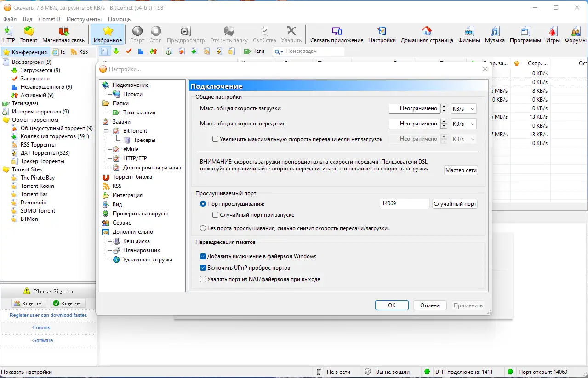Open the Вид menu
Screen dimensions: 588x378
(28, 19)
